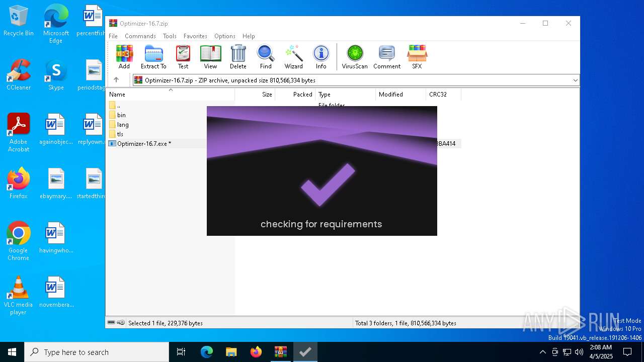
Task: Open the Favorites menu
Action: coord(195,36)
